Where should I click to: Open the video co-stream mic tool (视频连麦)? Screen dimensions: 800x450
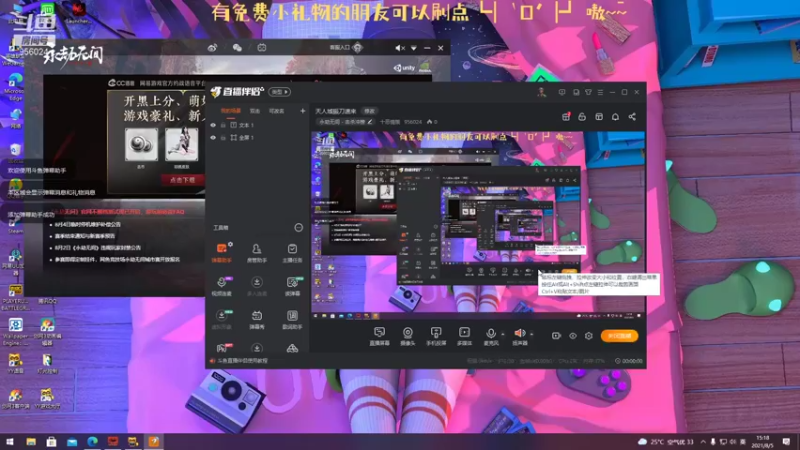221,286
